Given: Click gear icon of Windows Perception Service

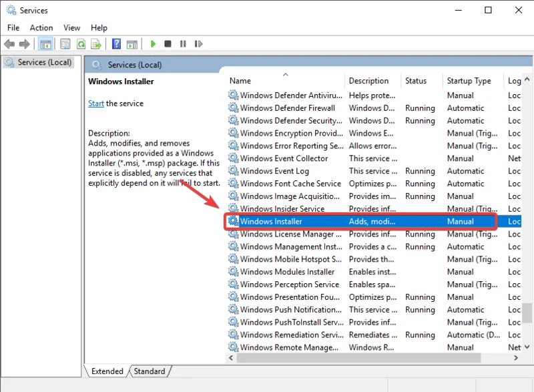Looking at the screenshot, I should point(233,284).
